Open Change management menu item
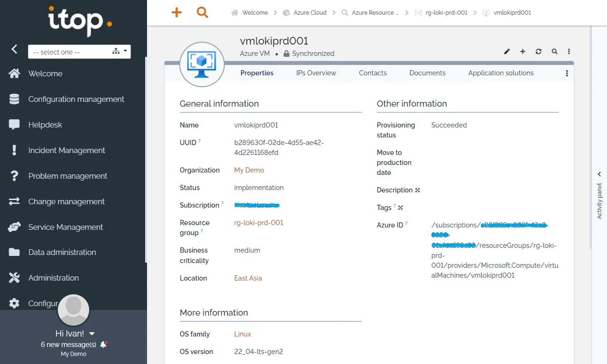 click(x=66, y=201)
